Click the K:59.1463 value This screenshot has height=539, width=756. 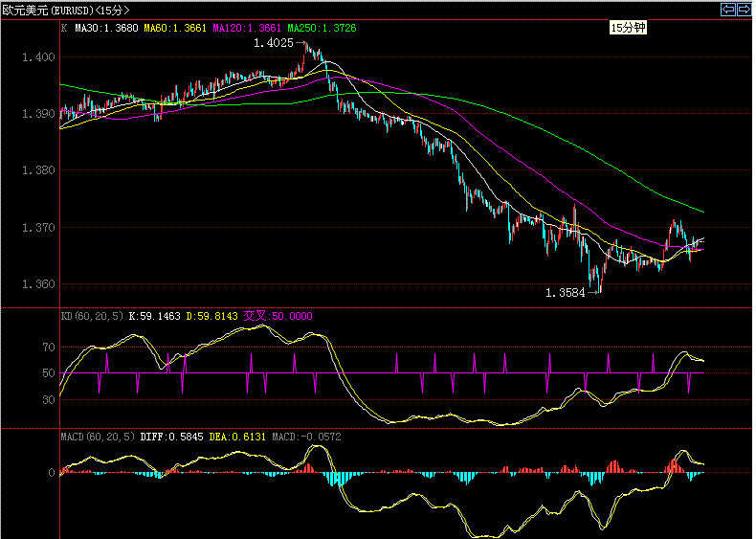tap(155, 316)
